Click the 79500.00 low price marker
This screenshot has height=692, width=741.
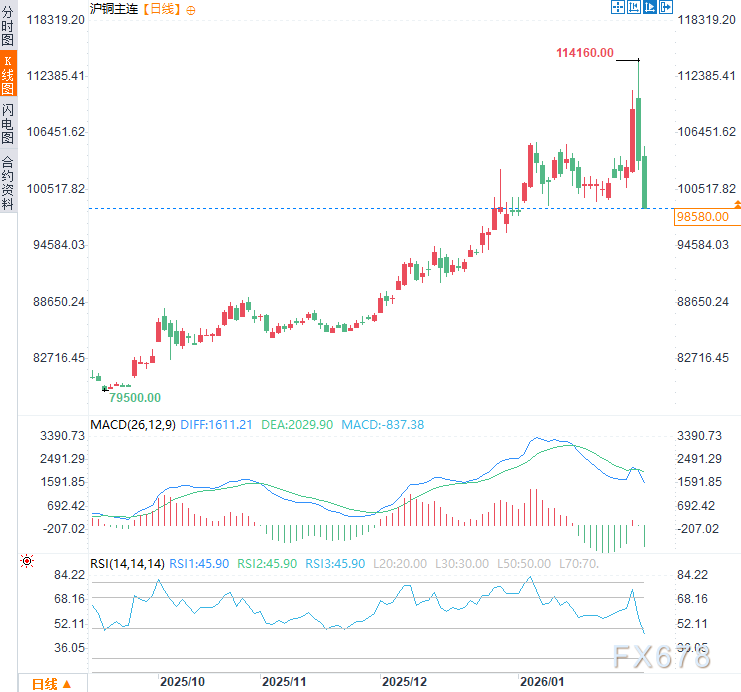[x=135, y=397]
